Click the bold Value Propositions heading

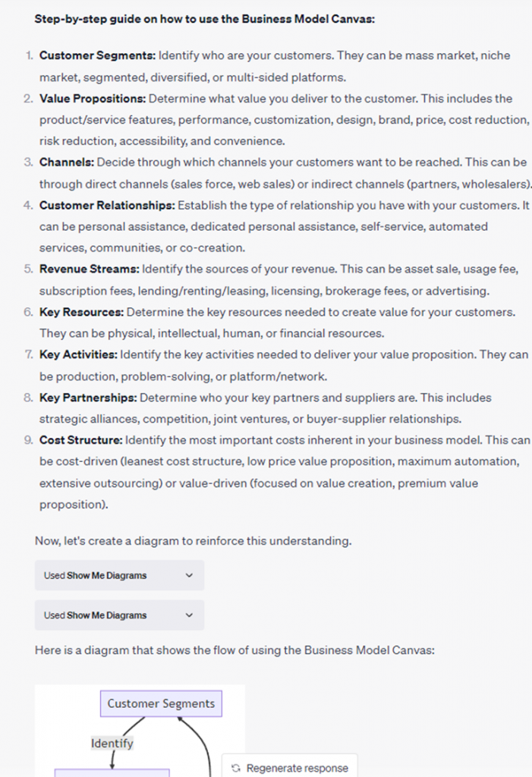[x=92, y=99]
